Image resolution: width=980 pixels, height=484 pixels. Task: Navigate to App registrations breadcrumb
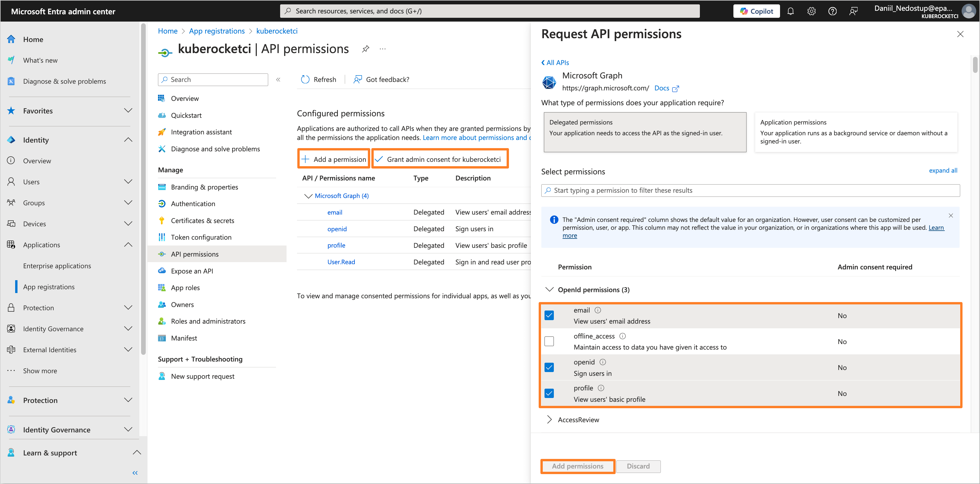pyautogui.click(x=217, y=30)
